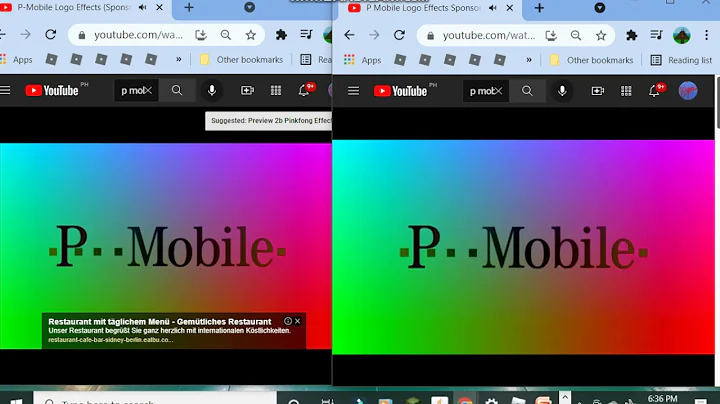Open YouTube apps grid in left window
This screenshot has height=404, width=720.
276,90
